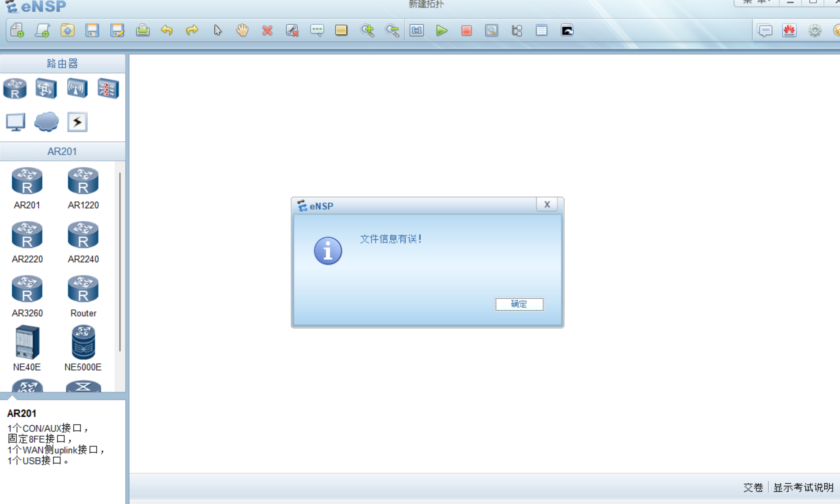
Task: Click the show all interfaces icon
Action: 517,31
